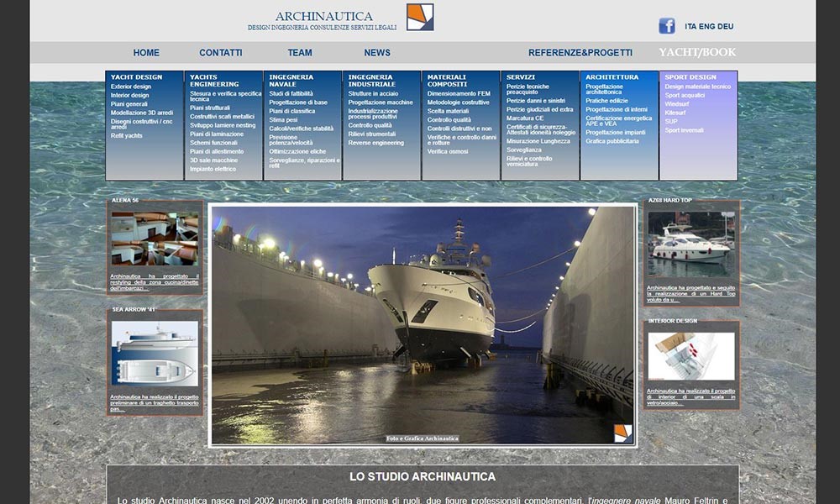Select Interior design link
The width and height of the screenshot is (840, 504).
(129, 95)
